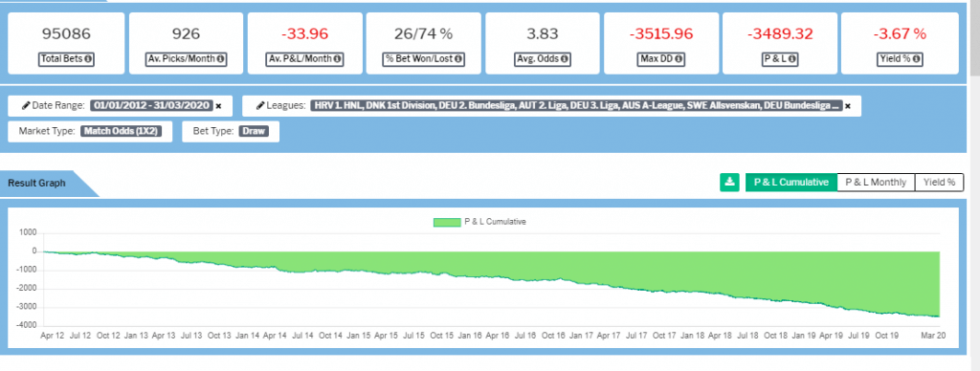Click the info icon on % Bet Won/Lost

coord(458,59)
